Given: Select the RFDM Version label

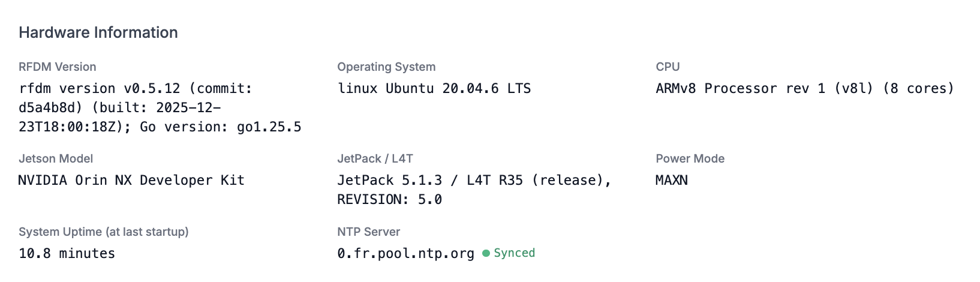Looking at the screenshot, I should pos(58,67).
